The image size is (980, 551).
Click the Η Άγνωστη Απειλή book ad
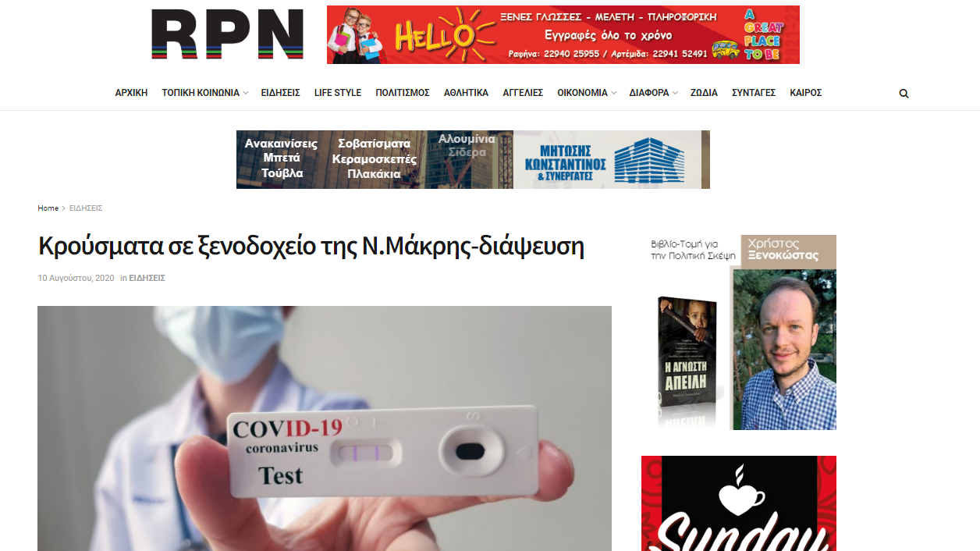point(739,332)
